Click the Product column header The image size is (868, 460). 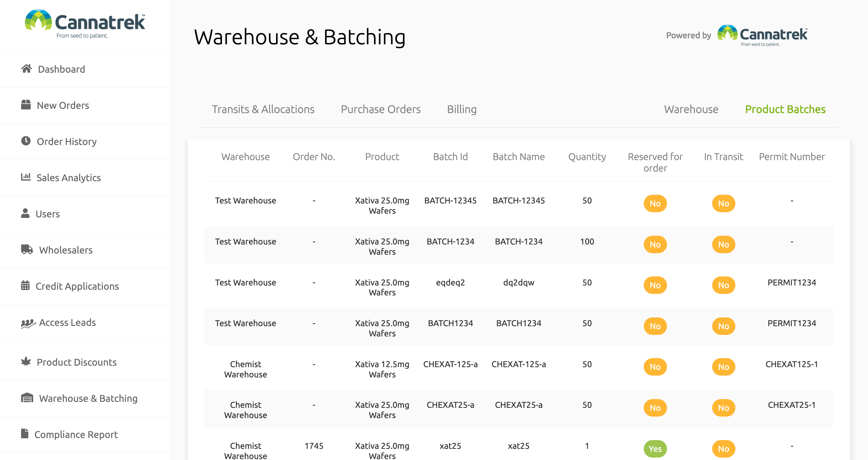pos(382,157)
